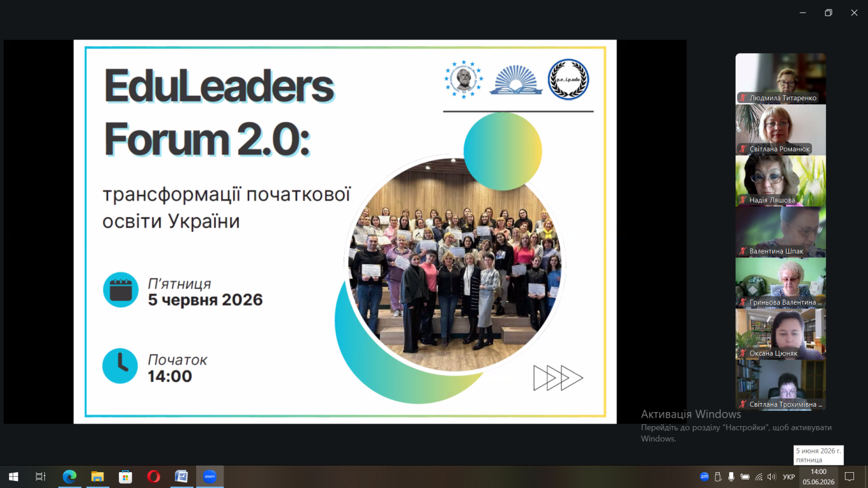Select Оксана Цюняк's video tile
868x488 pixels.
coord(781,333)
